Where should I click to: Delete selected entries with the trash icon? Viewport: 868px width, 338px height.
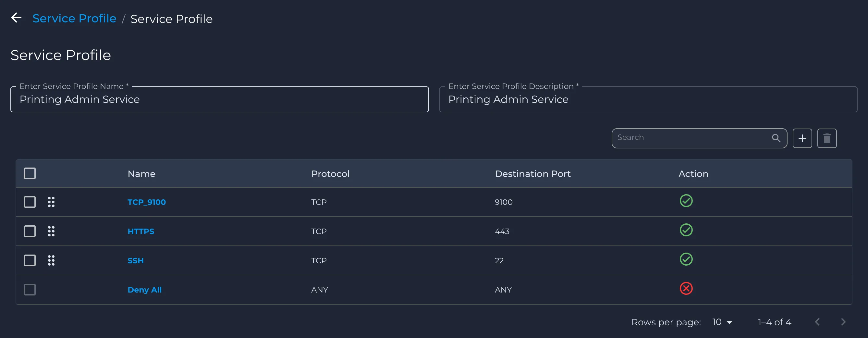click(826, 138)
